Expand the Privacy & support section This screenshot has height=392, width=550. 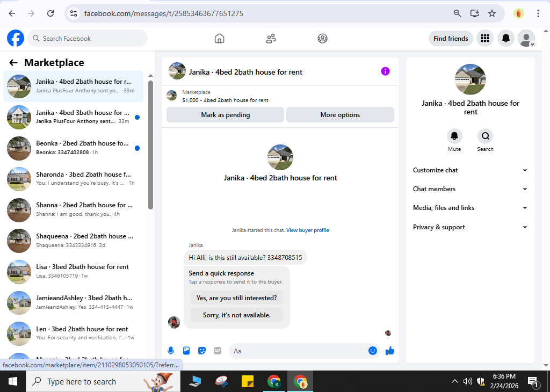[x=470, y=227]
